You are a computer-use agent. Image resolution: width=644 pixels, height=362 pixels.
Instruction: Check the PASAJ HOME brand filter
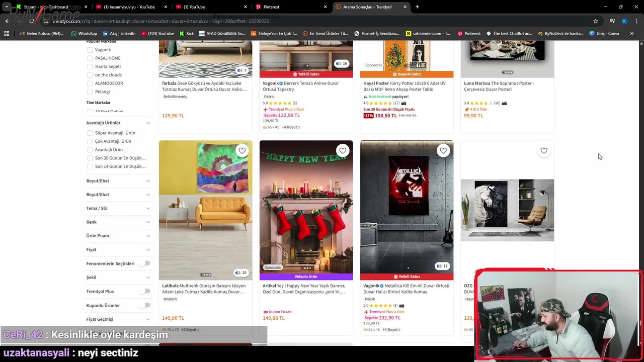point(90,58)
